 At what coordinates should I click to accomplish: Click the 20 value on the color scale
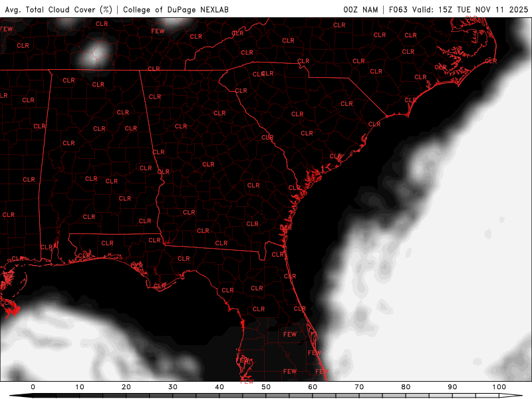(x=126, y=387)
